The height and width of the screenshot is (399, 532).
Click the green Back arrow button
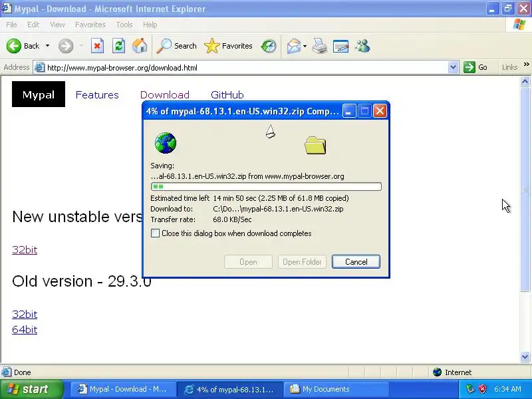pyautogui.click(x=14, y=46)
